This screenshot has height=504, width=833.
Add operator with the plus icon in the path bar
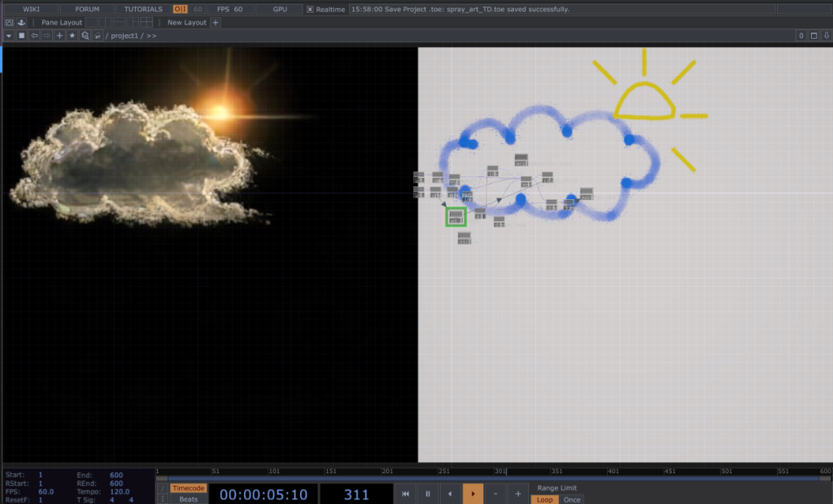[x=59, y=36]
